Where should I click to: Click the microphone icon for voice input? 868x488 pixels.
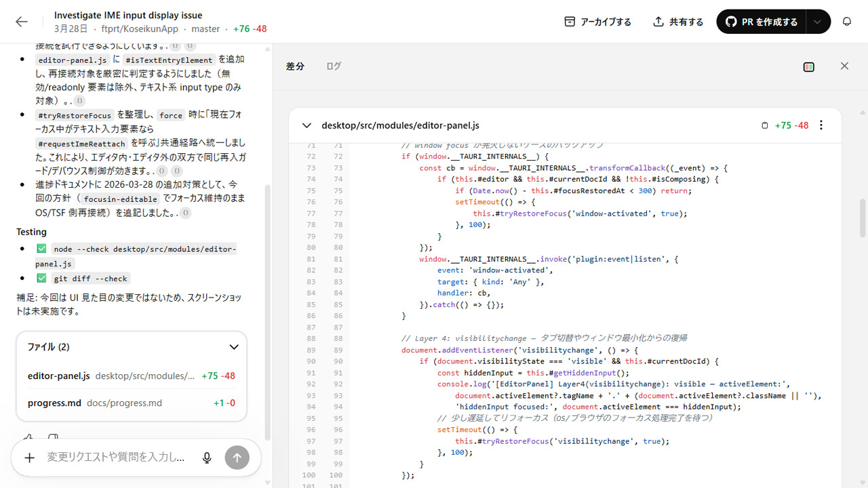[207, 457]
